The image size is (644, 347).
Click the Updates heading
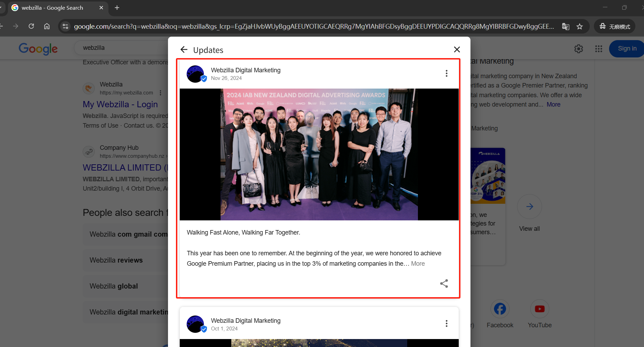tap(208, 50)
